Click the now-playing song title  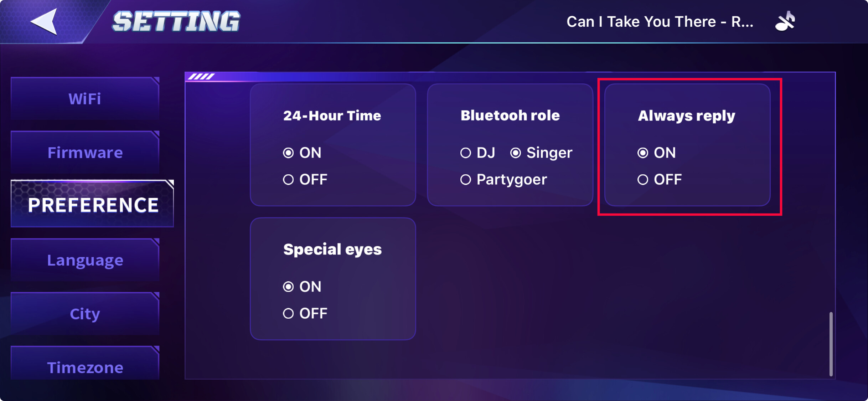pyautogui.click(x=660, y=22)
